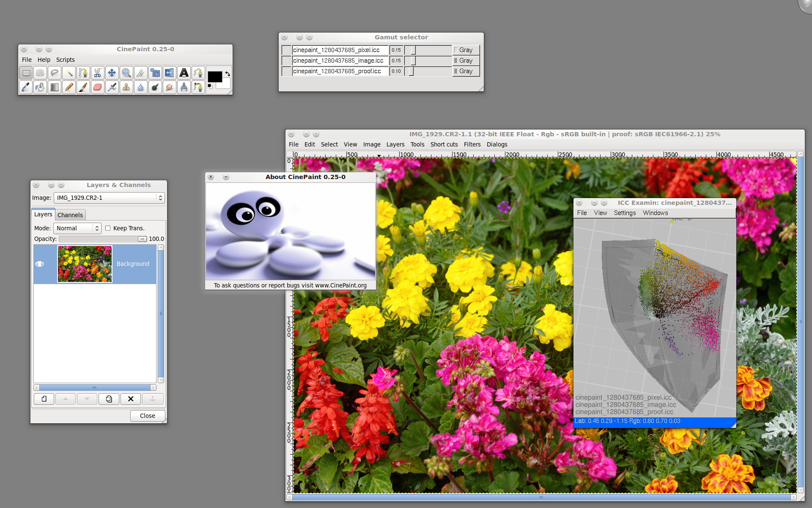The image size is (812, 508).
Task: Open the Image dropdown showing IMG_1929.CR2-1
Action: tap(109, 198)
